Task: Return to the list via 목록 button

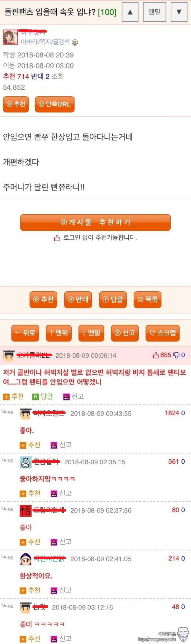Action: (x=147, y=299)
